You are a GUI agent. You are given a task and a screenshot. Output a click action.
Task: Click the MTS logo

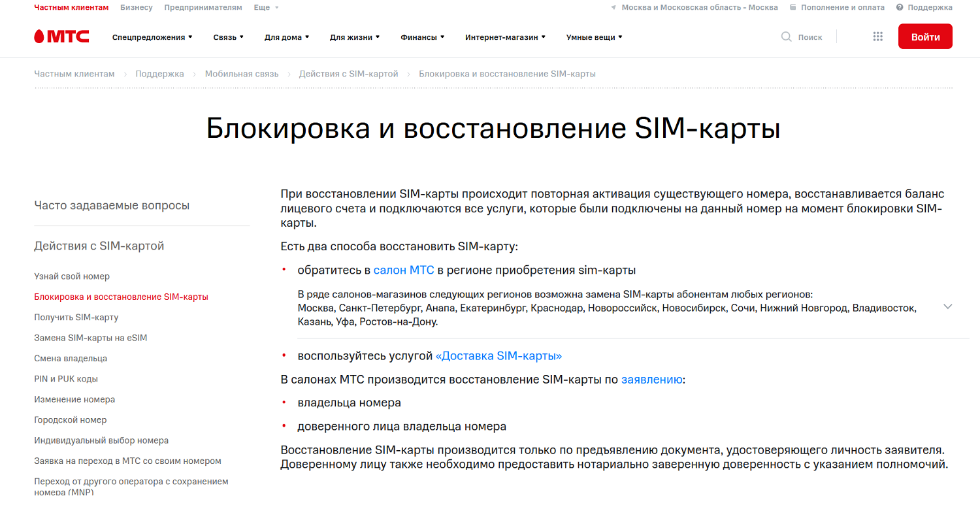61,37
